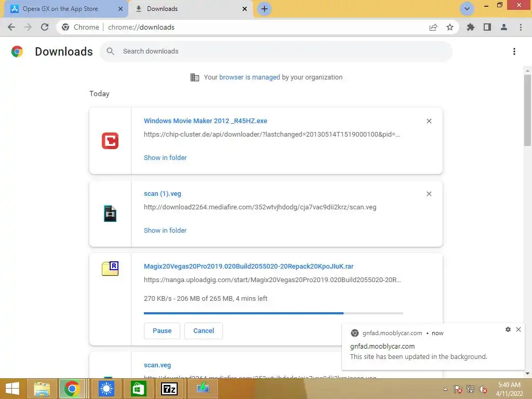The image size is (532, 399).
Task: Open the Windows Start button
Action: 12,389
